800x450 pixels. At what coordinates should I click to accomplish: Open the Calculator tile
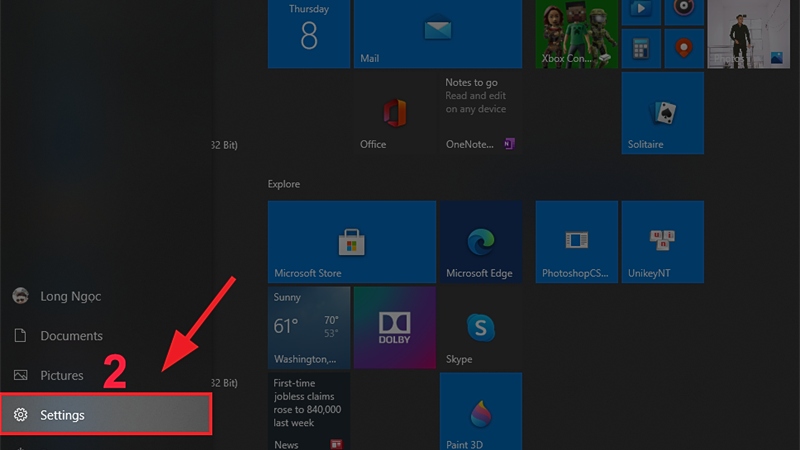[x=641, y=48]
